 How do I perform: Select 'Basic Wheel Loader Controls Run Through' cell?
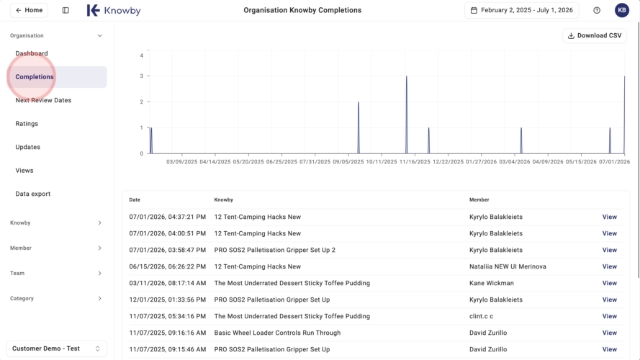[277, 333]
